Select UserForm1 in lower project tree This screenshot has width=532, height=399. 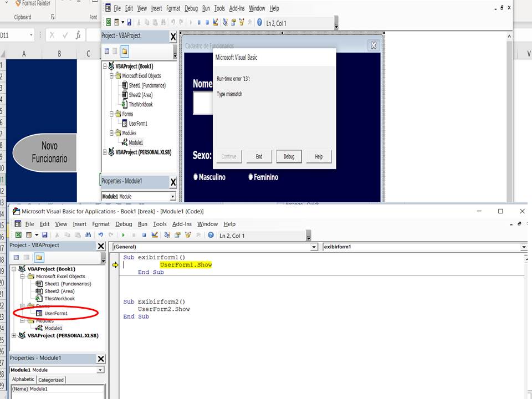coord(56,313)
